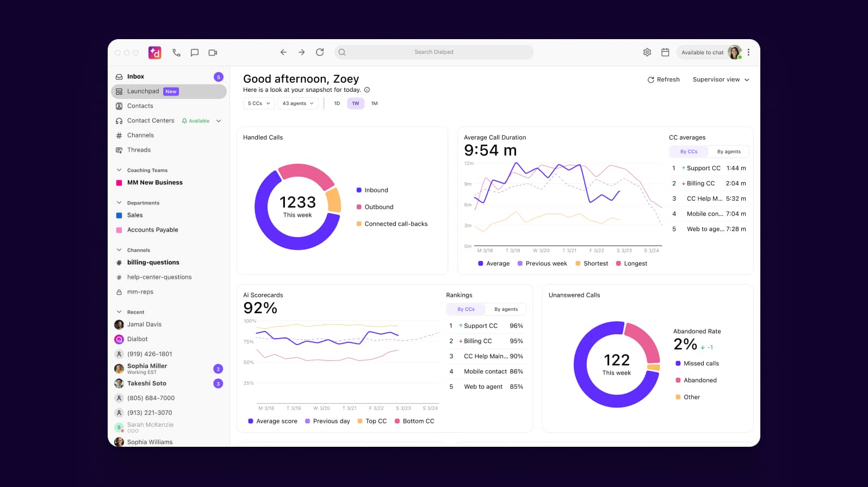868x487 pixels.
Task: Open settings gear icon
Action: point(647,52)
